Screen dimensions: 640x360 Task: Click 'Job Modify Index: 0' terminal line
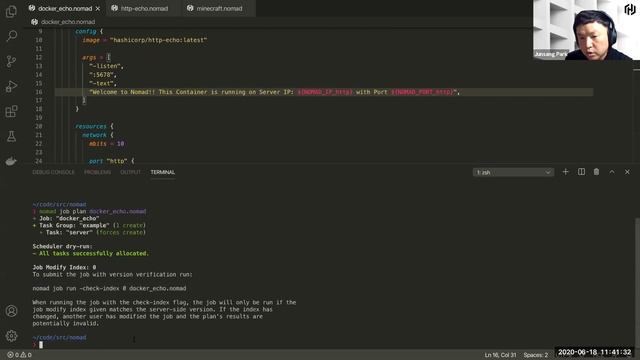64,267
